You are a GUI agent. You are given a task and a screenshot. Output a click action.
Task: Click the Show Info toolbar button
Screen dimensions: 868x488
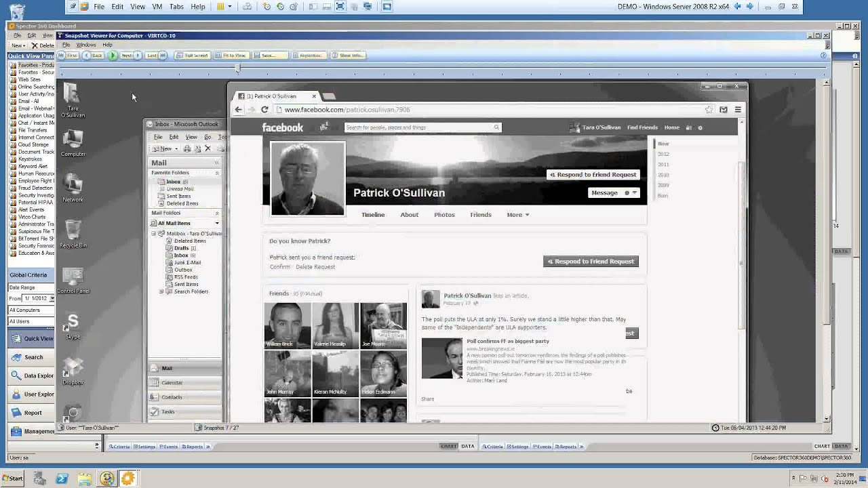coord(348,56)
